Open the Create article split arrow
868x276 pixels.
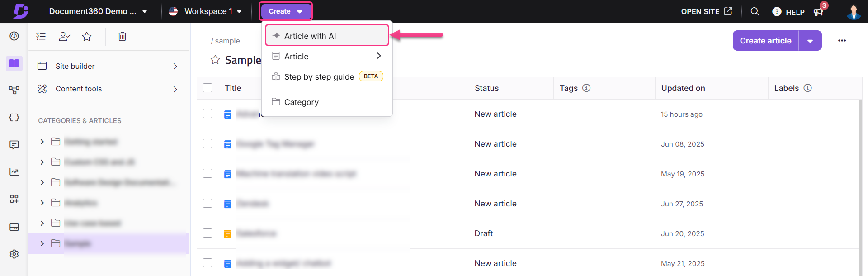tap(810, 41)
